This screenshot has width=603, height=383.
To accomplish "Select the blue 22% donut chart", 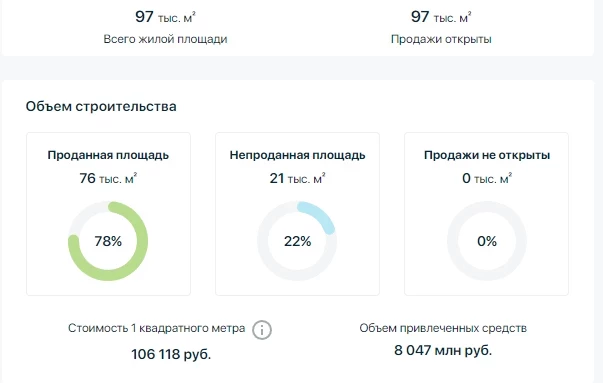I will pyautogui.click(x=297, y=241).
